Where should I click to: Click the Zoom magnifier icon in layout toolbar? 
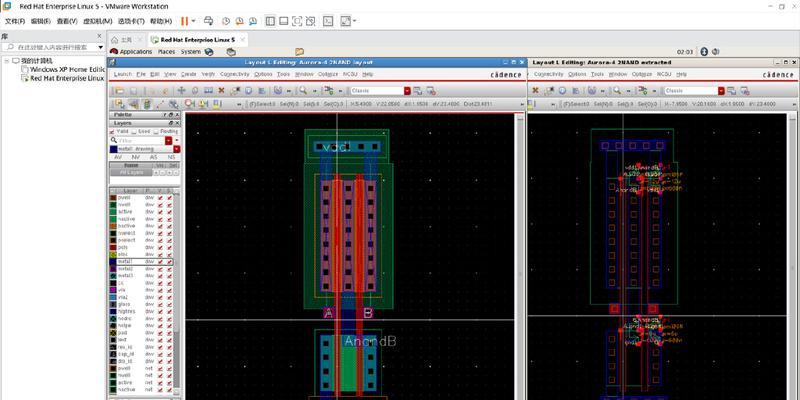pyautogui.click(x=303, y=91)
